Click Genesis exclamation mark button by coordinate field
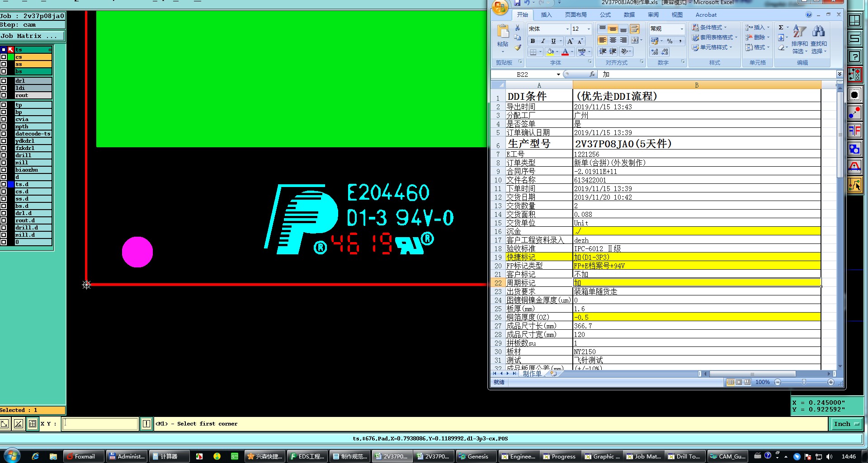Image resolution: width=868 pixels, height=463 pixels. 146,424
